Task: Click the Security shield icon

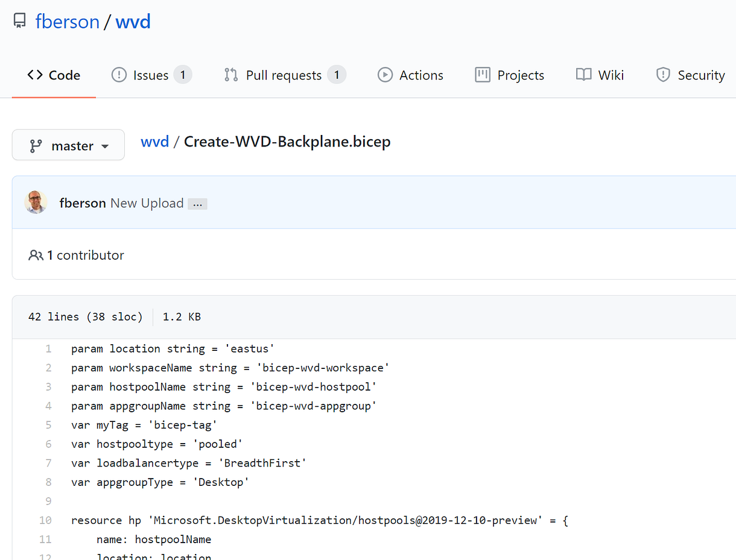Action: tap(663, 75)
